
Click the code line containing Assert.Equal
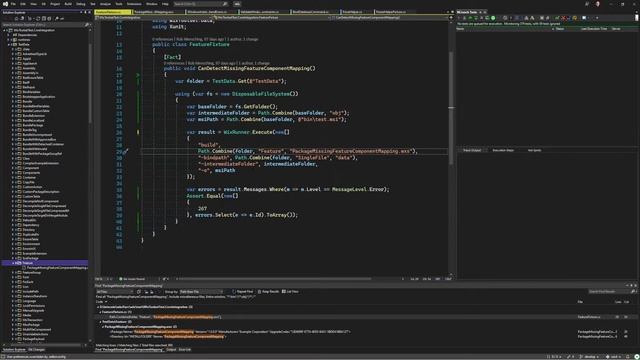212,196
